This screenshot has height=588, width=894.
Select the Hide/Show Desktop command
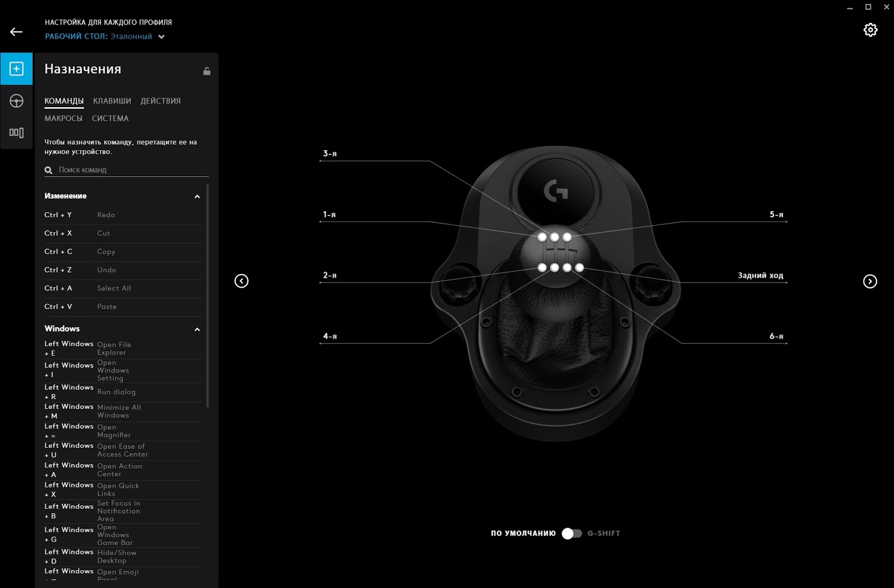tap(123, 557)
